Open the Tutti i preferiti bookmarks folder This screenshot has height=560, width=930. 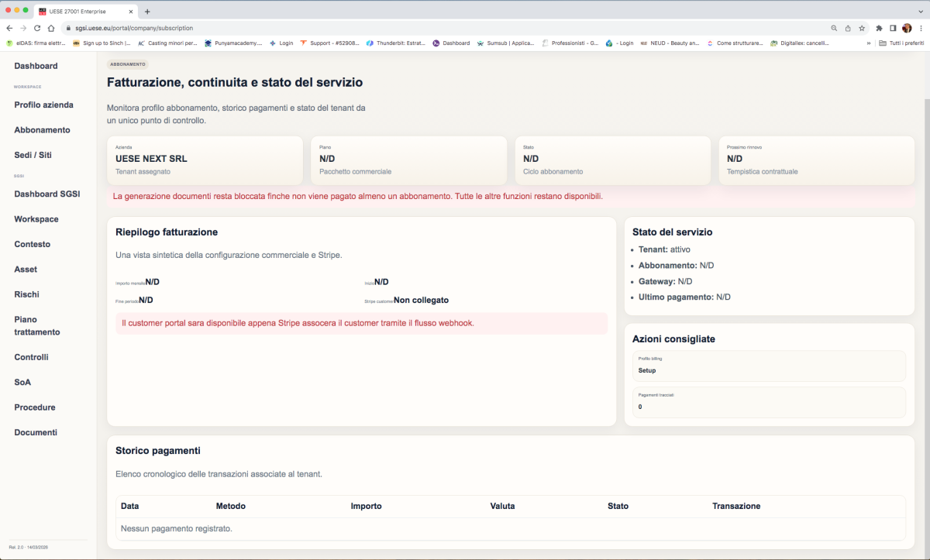[x=902, y=43]
